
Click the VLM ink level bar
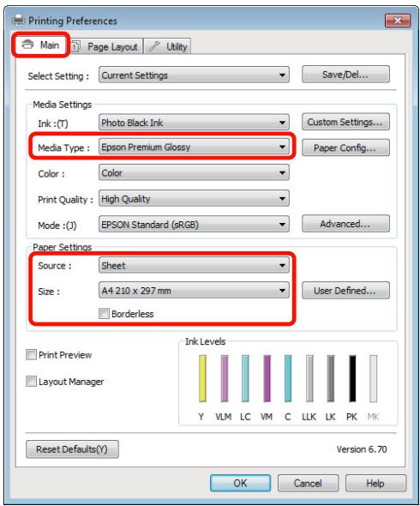[x=225, y=378]
